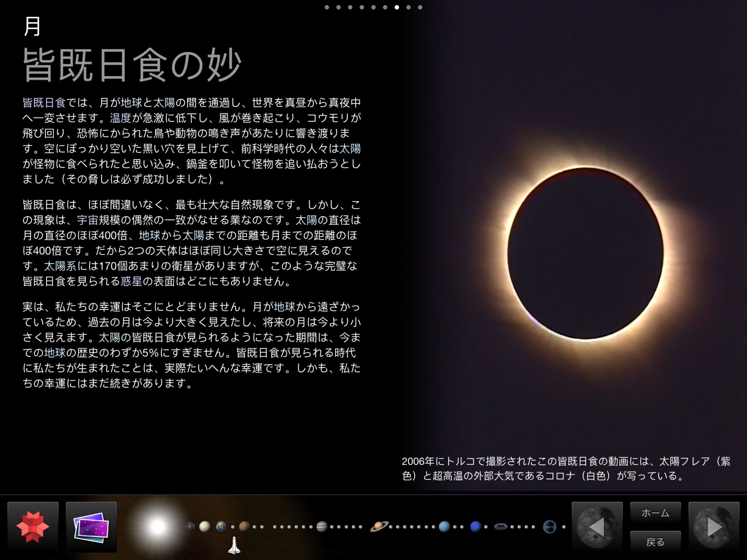Image resolution: width=747 pixels, height=560 pixels.
Task: Open the 皆既日食 link in first paragraph
Action: (x=44, y=102)
